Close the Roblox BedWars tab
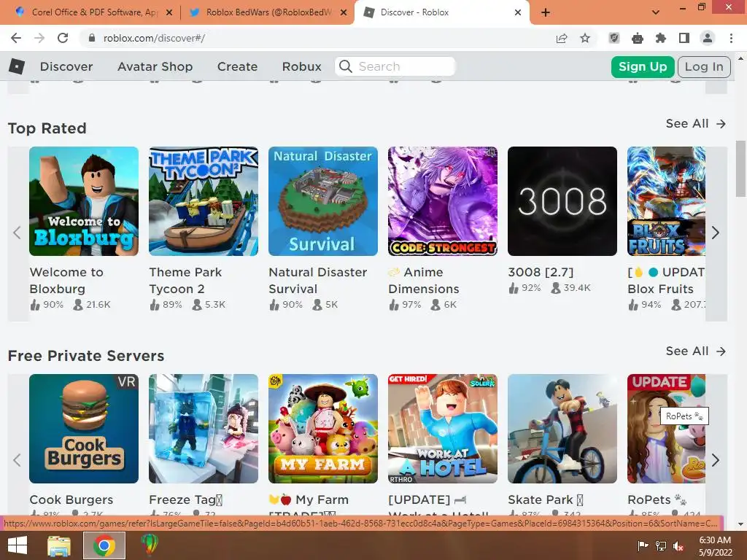The height and width of the screenshot is (560, 747). click(x=344, y=12)
